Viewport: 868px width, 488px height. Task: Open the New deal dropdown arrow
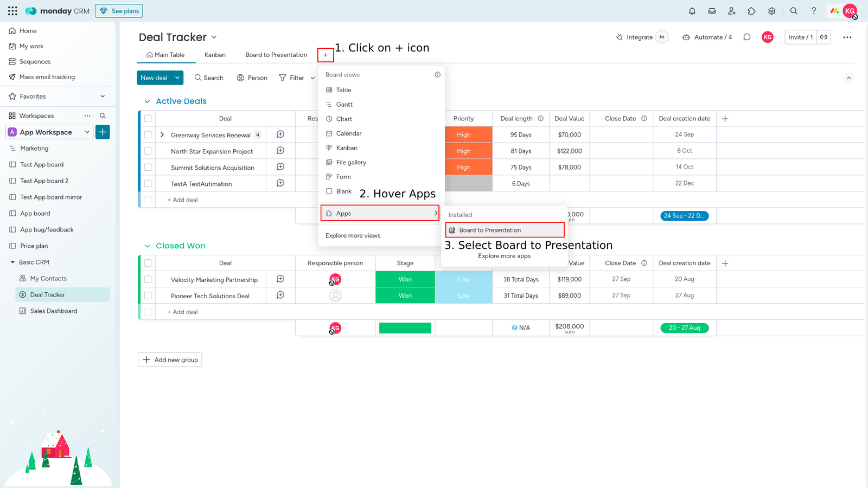177,78
